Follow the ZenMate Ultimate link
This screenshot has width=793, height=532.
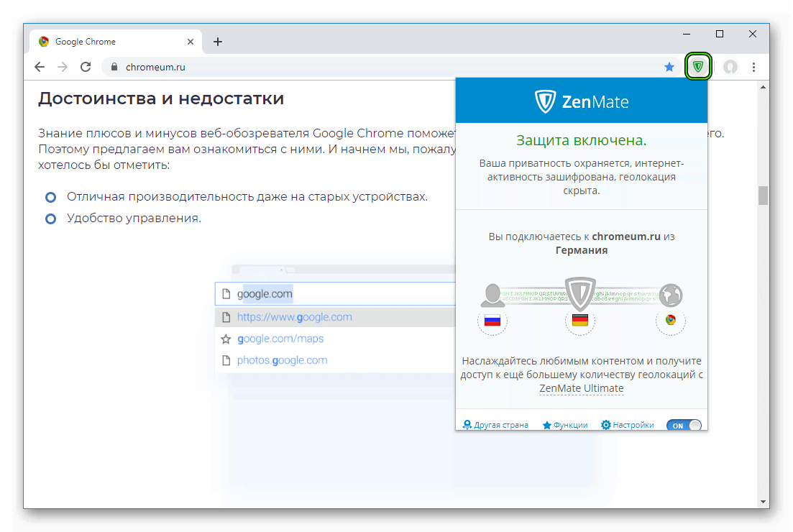[581, 388]
